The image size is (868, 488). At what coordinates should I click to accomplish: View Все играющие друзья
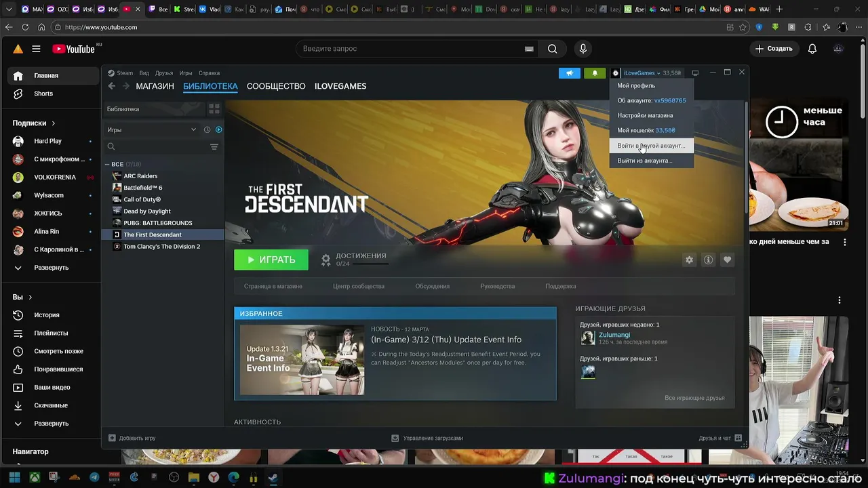click(x=694, y=398)
